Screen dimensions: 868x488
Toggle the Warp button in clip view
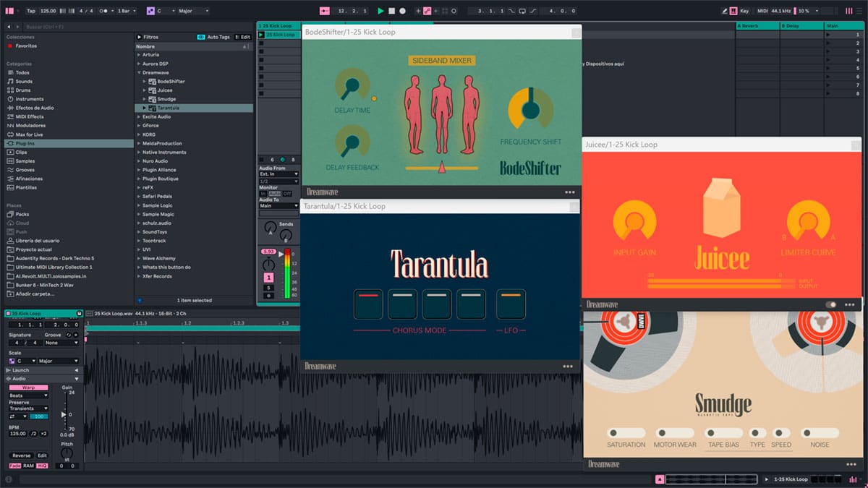[28, 388]
